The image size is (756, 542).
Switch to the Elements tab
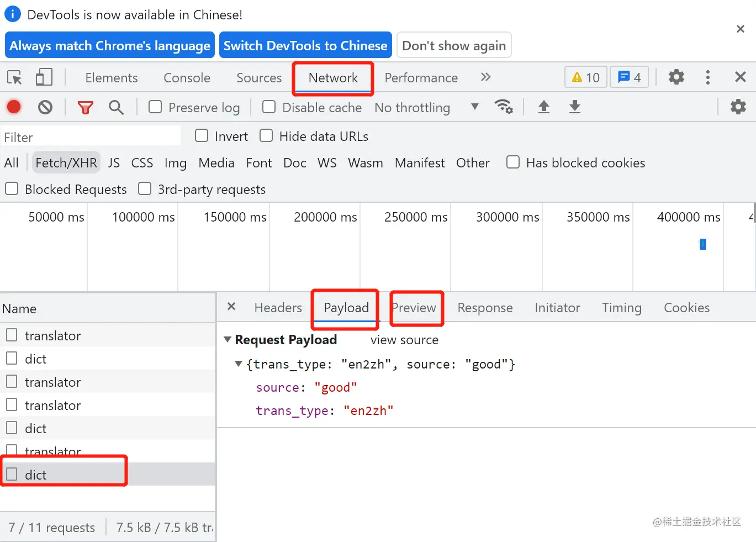(112, 78)
